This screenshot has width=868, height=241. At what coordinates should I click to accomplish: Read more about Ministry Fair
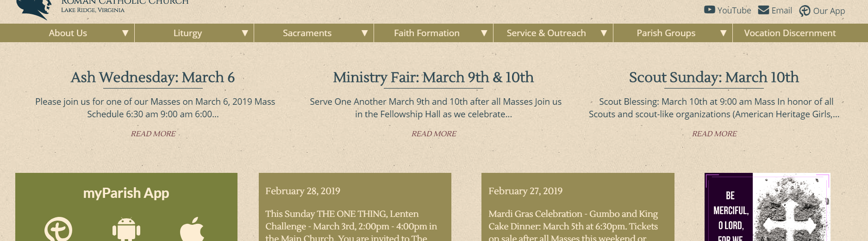pos(434,133)
